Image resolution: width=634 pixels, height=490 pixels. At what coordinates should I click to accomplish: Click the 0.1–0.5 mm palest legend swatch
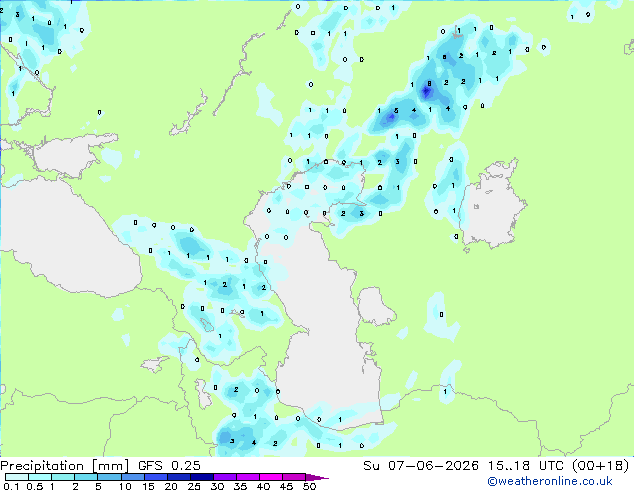[17, 477]
